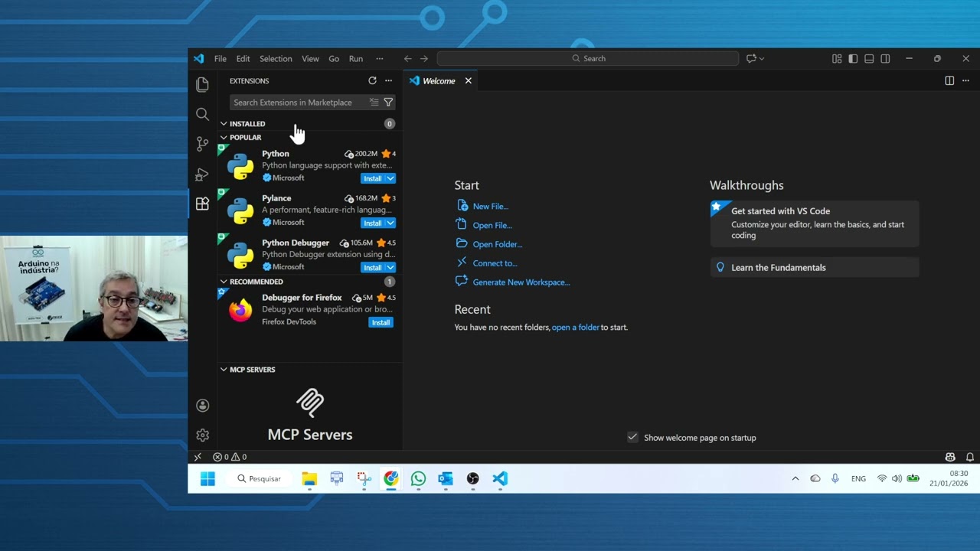This screenshot has height=551, width=980.
Task: Clear extensions search results icon
Action: pyautogui.click(x=374, y=102)
